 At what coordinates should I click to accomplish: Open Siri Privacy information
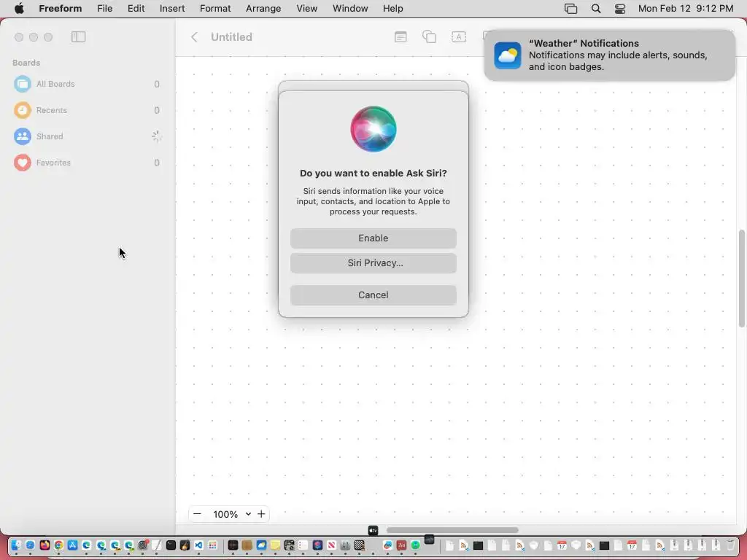[x=373, y=262]
